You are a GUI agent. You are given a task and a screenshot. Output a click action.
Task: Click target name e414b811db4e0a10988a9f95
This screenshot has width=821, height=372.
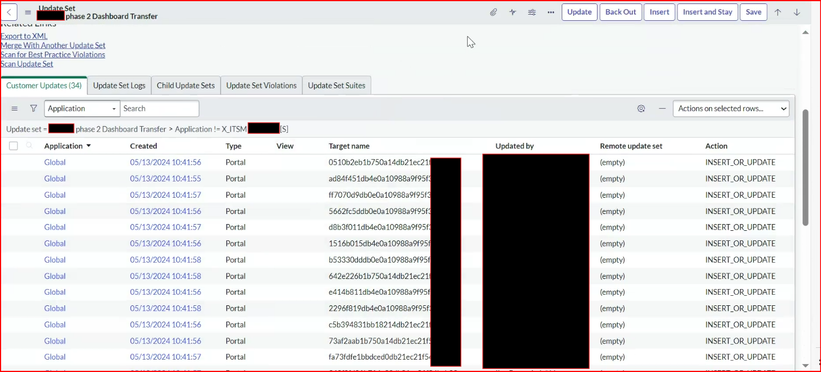click(x=379, y=292)
